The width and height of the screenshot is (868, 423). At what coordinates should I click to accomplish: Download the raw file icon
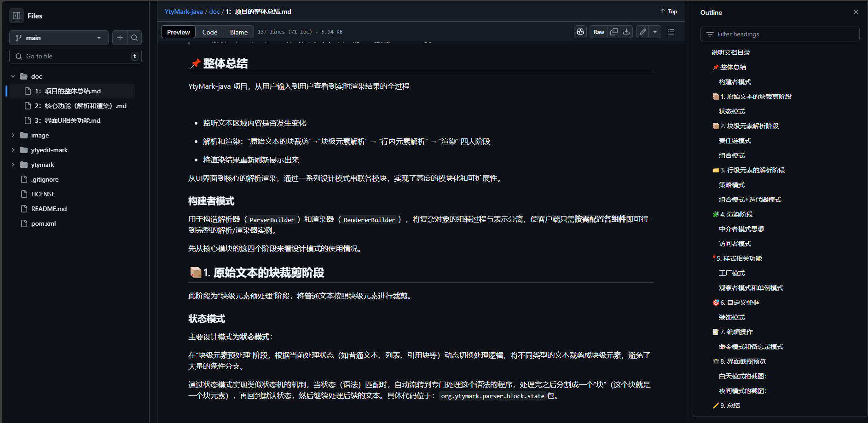click(x=626, y=32)
